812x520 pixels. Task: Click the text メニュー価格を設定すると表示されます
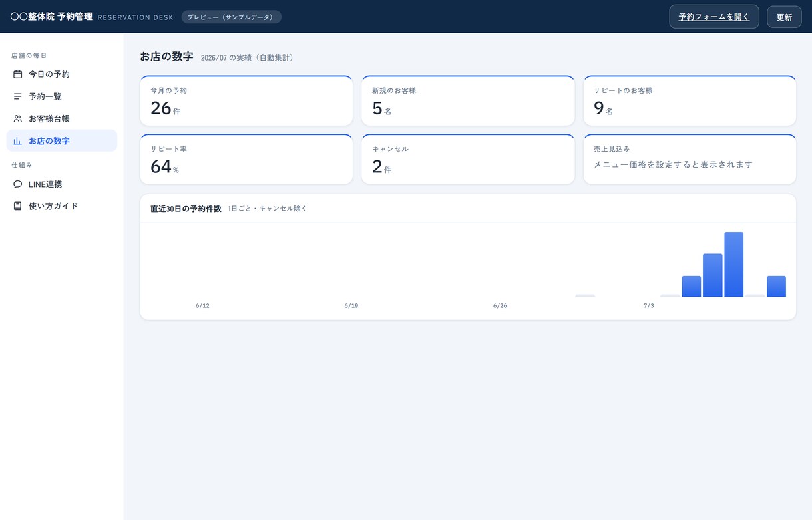click(x=673, y=164)
